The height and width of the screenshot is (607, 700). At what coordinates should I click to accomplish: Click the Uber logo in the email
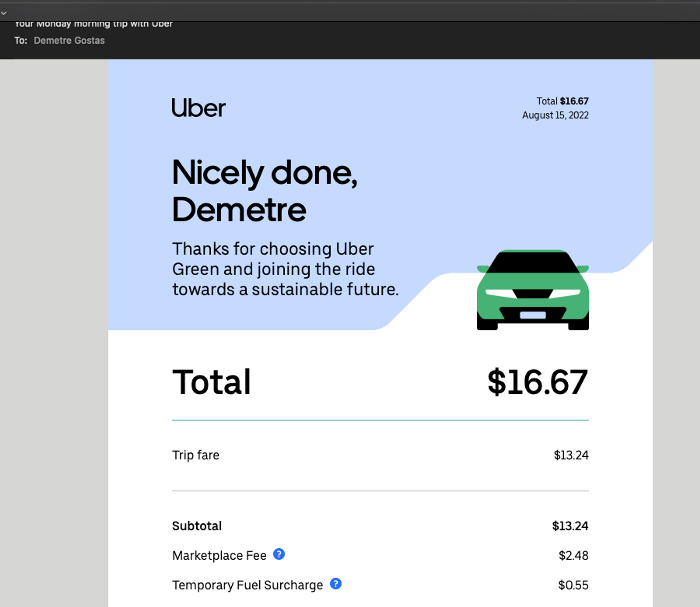[x=198, y=108]
